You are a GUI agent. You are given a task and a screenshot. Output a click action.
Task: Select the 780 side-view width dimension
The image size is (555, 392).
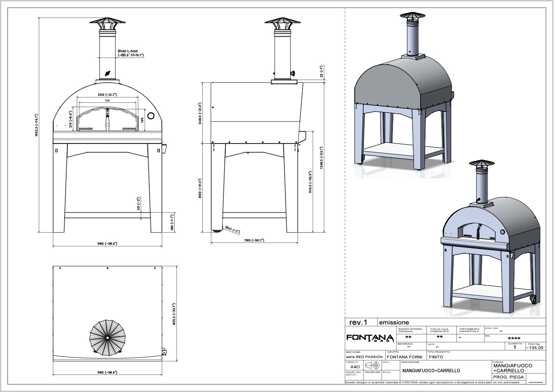click(x=254, y=240)
